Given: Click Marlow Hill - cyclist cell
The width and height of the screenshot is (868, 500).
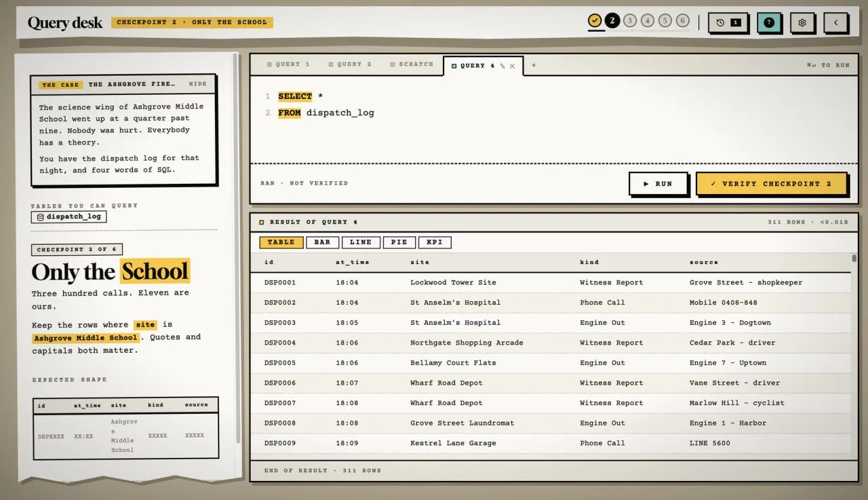Looking at the screenshot, I should tap(737, 403).
